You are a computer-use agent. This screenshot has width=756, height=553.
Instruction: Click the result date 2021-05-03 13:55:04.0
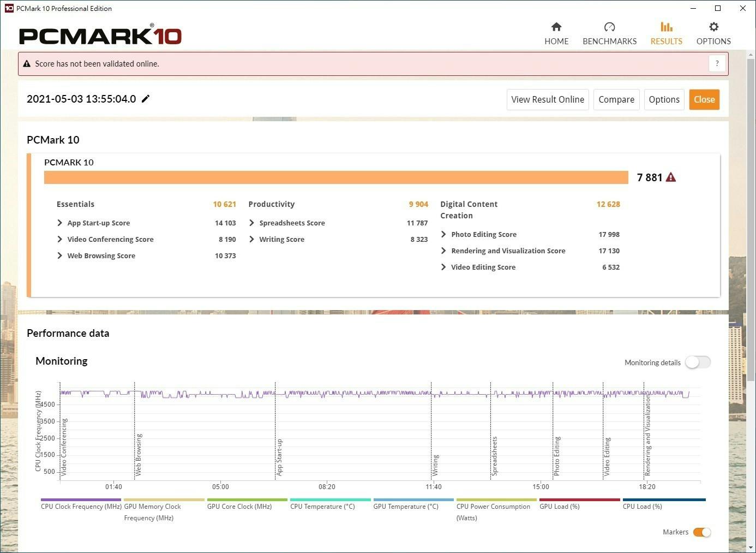coord(81,99)
